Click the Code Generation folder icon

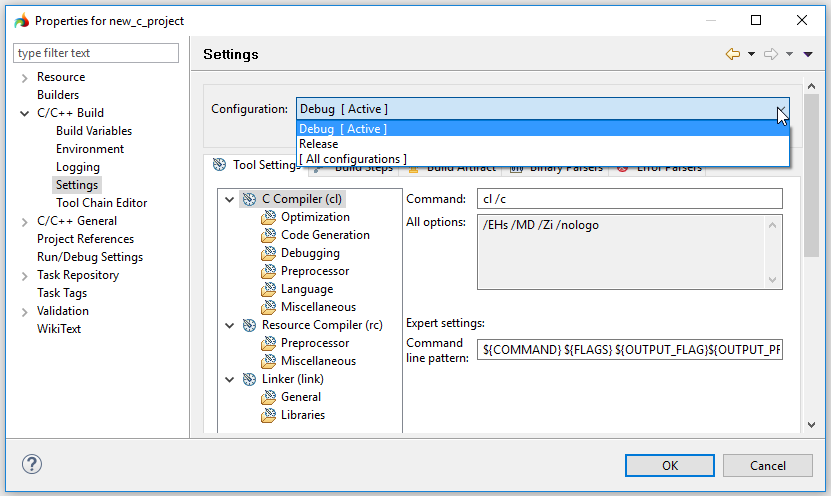tap(268, 235)
